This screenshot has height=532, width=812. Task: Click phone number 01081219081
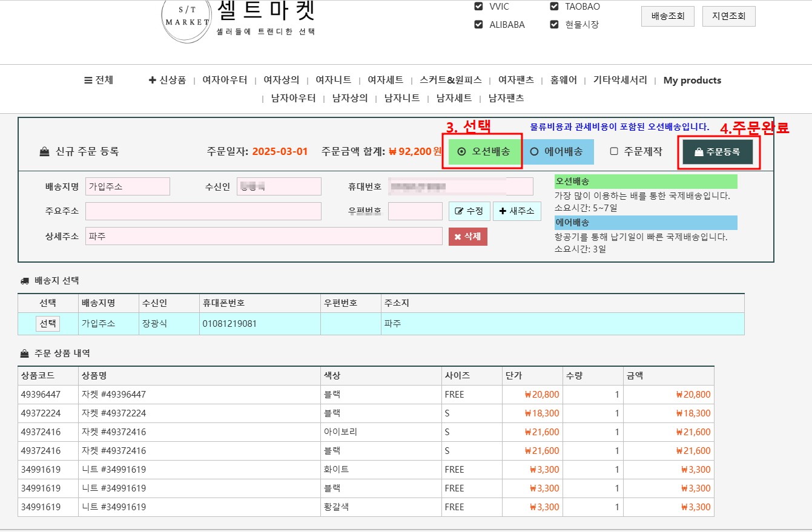pos(229,324)
